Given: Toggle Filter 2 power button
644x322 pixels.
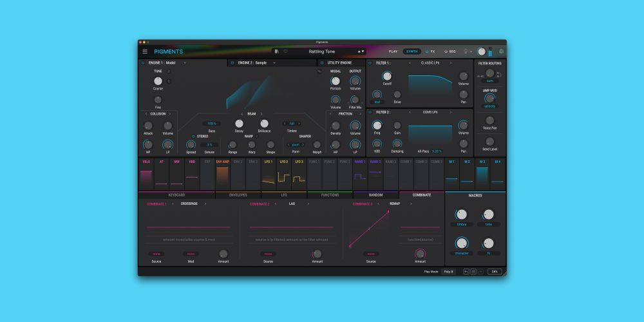Looking at the screenshot, I should 370,112.
